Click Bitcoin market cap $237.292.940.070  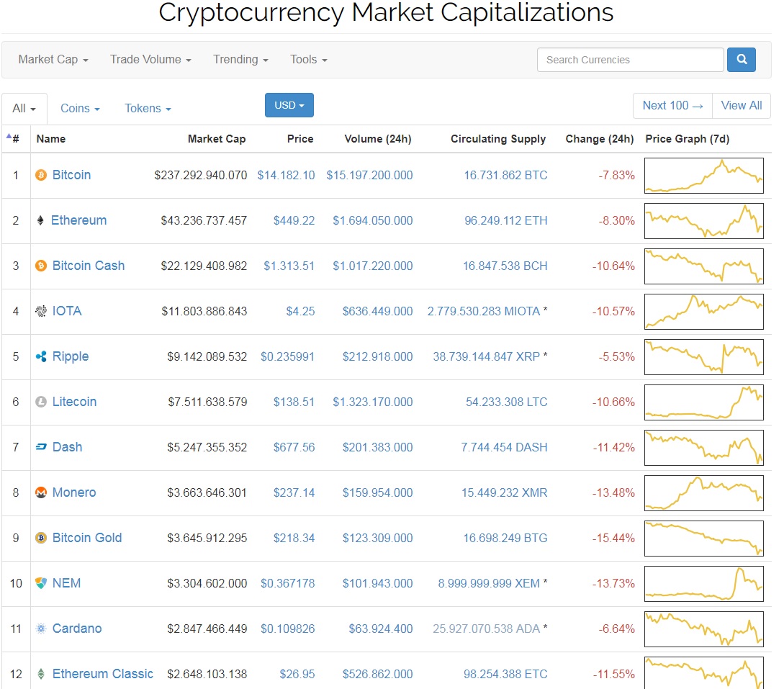(201, 176)
